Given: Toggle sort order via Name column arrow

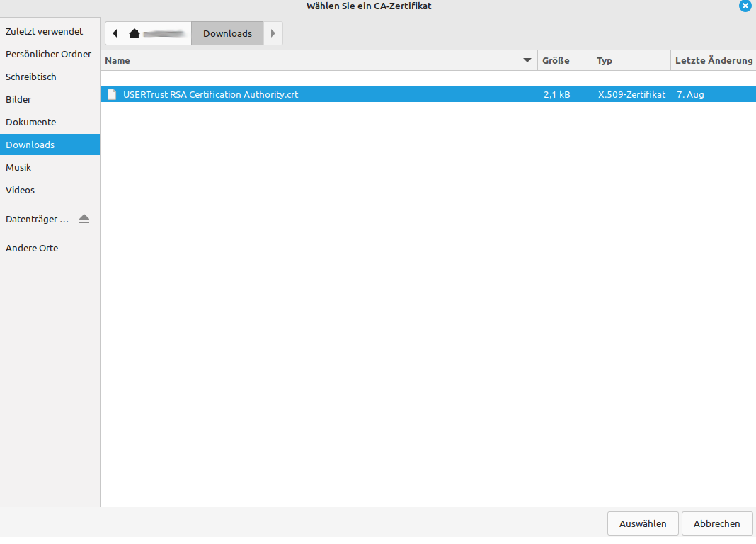Looking at the screenshot, I should [x=527, y=60].
